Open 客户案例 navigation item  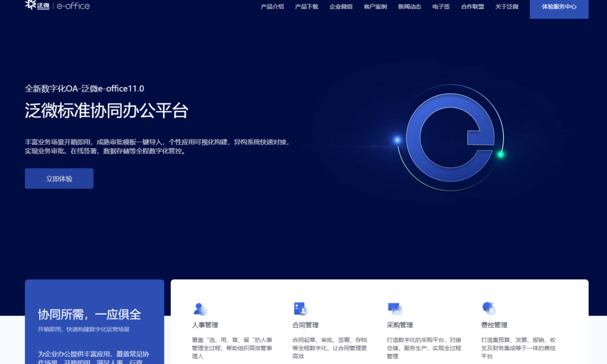click(375, 7)
